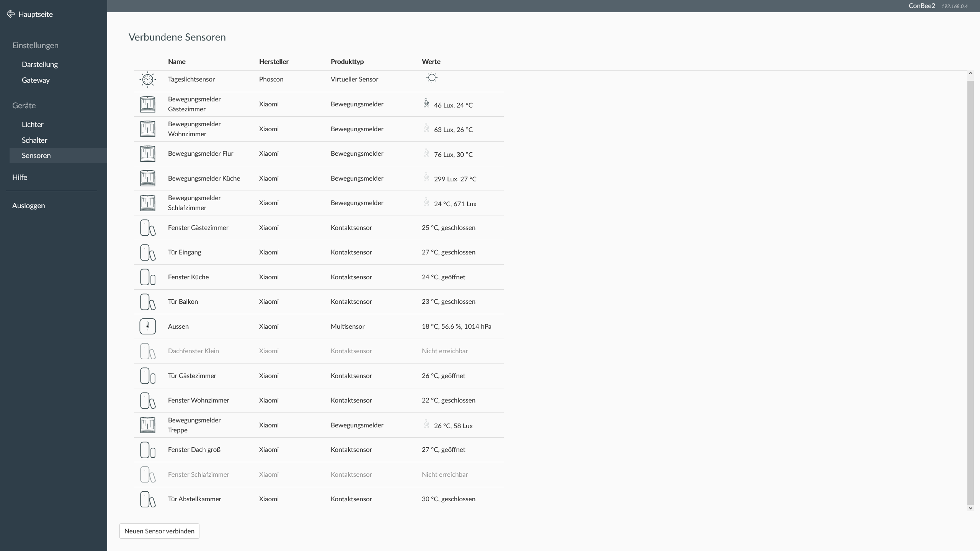Screen dimensions: 980x551
Task: Click the scrollbar up arrow
Action: (970, 73)
